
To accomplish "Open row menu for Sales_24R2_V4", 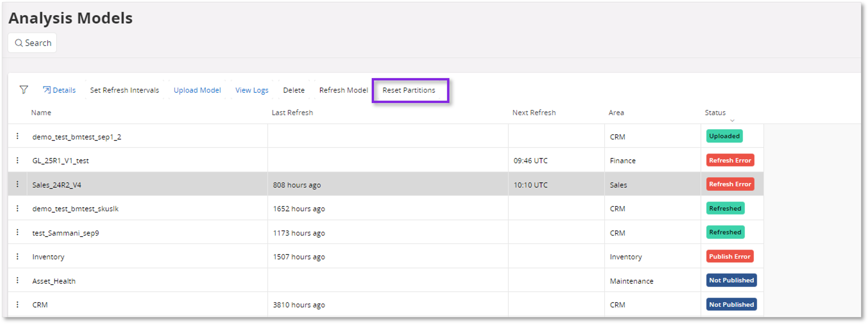I will click(x=17, y=184).
